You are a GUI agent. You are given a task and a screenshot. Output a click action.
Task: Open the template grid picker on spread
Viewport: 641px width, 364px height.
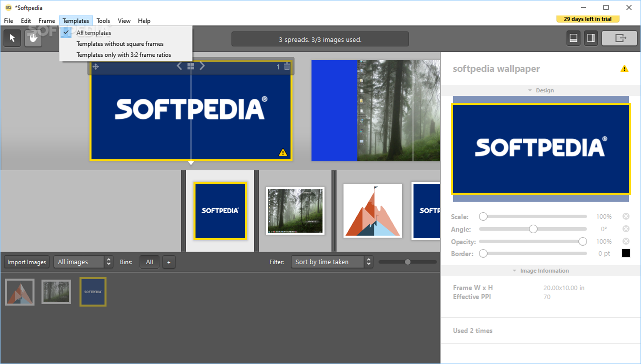pos(190,66)
